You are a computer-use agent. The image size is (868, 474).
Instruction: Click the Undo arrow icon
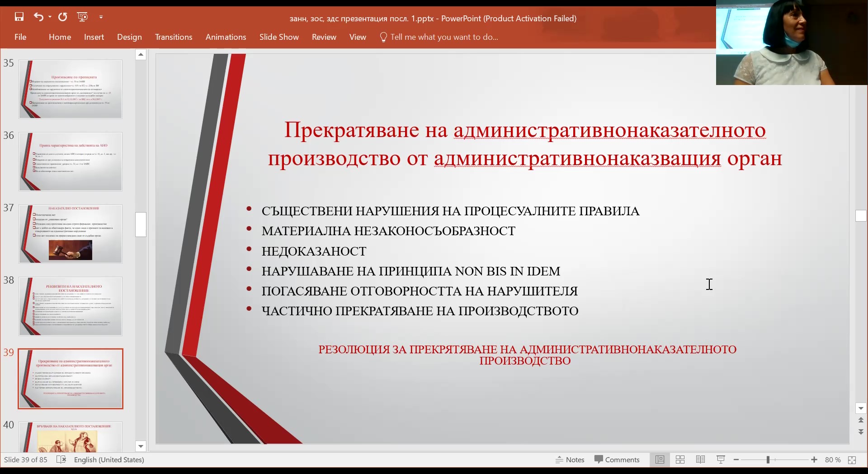point(38,17)
